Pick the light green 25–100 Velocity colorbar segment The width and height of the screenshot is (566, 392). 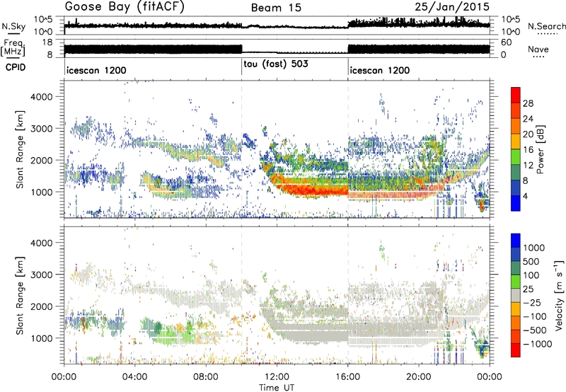pos(516,282)
